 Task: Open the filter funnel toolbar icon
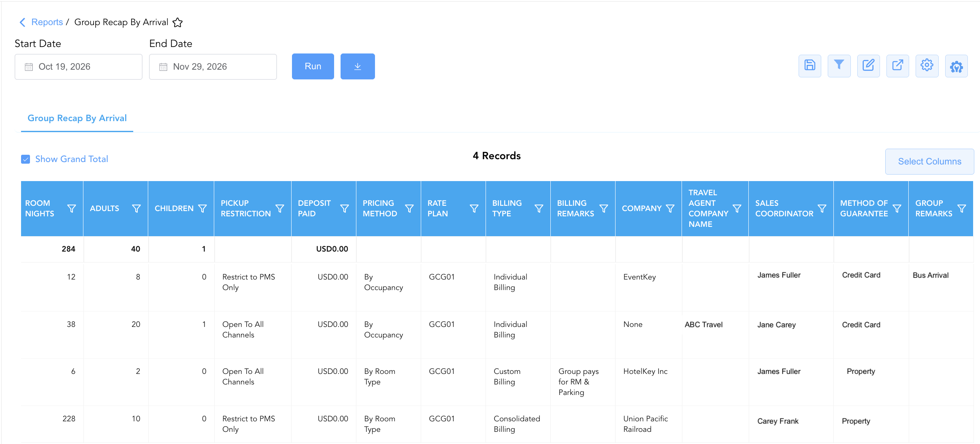click(839, 66)
